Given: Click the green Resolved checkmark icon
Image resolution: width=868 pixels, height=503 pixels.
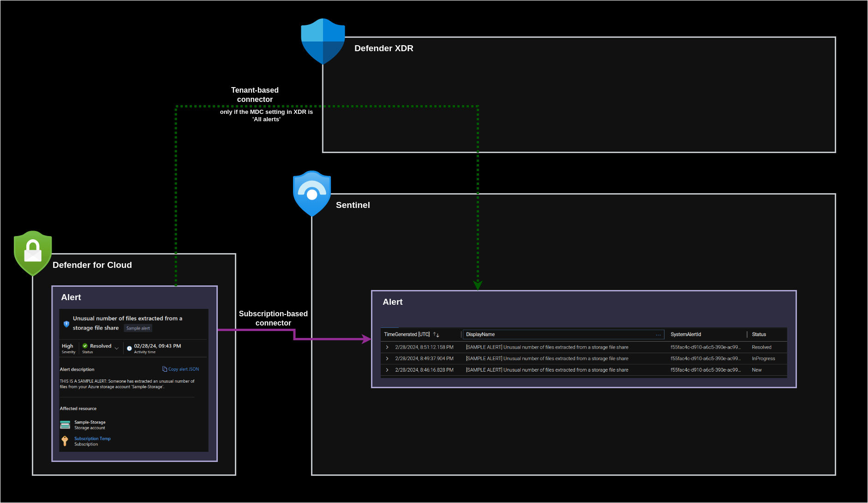Looking at the screenshot, I should click(85, 346).
